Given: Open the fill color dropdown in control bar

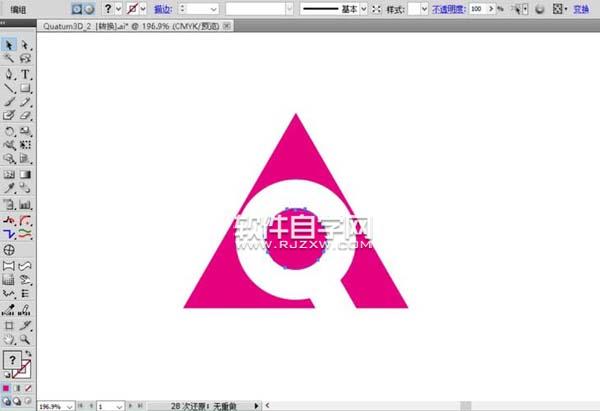Looking at the screenshot, I should pyautogui.click(x=118, y=9).
